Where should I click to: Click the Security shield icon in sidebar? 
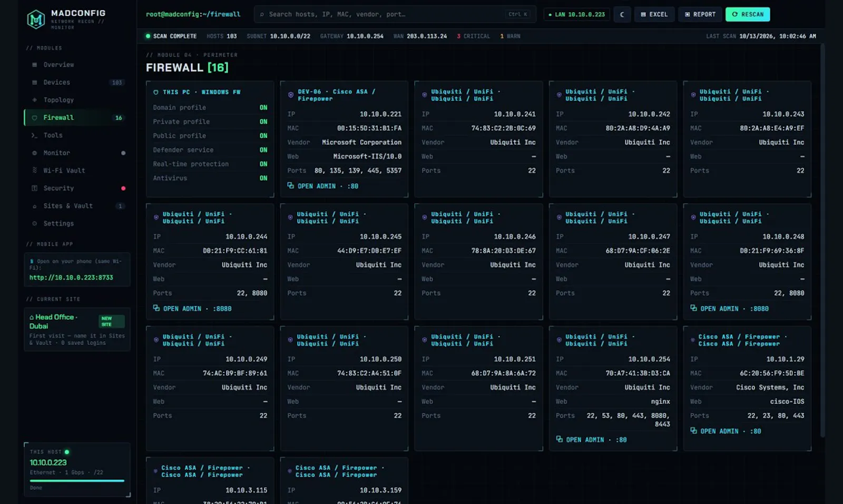pyautogui.click(x=34, y=188)
